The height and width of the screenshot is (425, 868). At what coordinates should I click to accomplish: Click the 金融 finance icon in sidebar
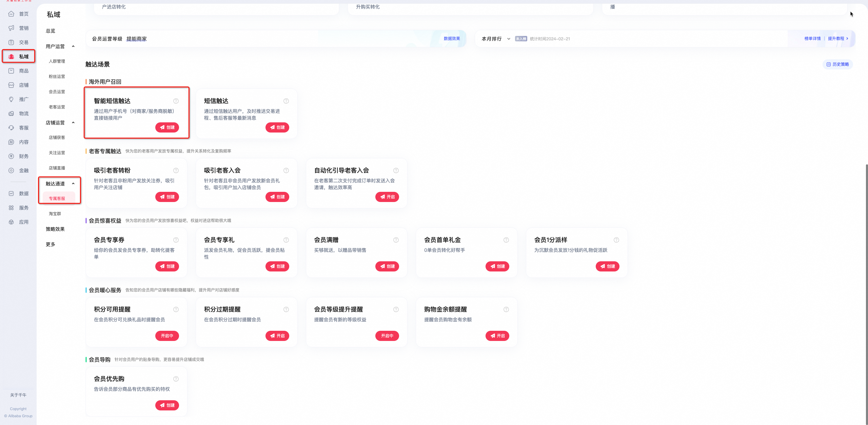pos(11,170)
